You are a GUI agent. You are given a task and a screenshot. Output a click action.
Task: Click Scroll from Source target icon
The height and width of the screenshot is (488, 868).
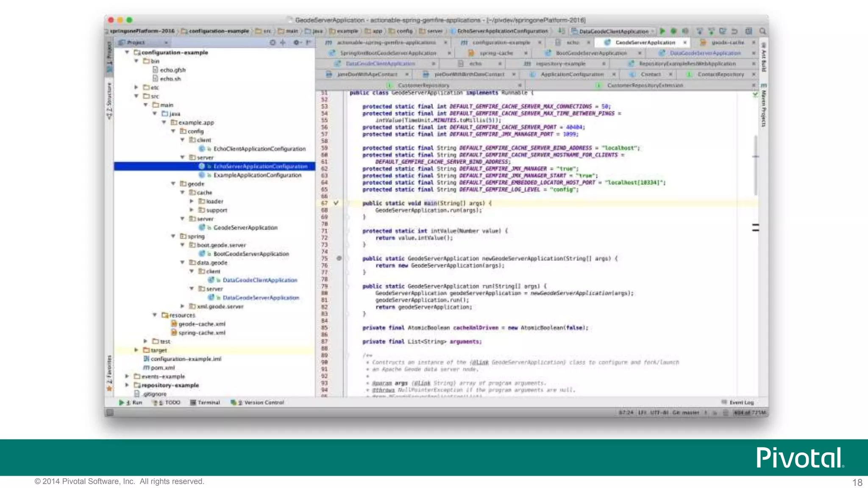(x=273, y=42)
